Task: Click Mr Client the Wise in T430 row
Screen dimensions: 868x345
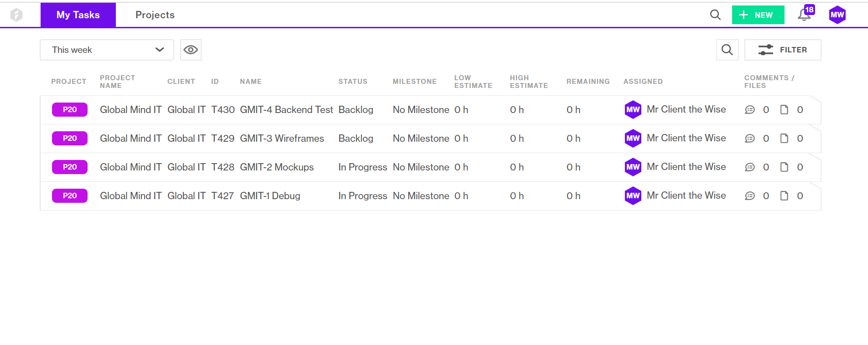Action: [x=686, y=109]
